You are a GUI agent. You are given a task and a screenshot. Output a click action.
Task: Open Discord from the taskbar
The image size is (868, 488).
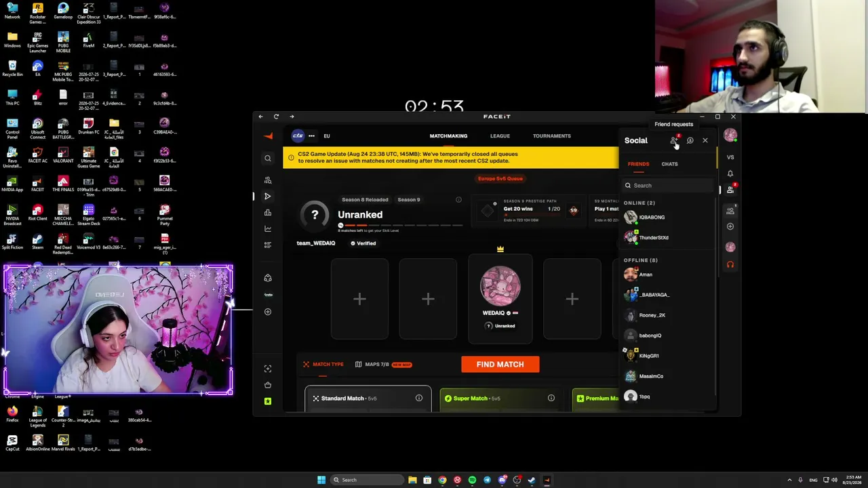[502, 480]
